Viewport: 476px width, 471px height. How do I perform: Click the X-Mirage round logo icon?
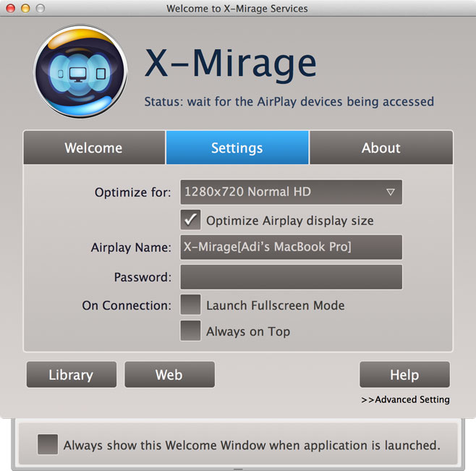pyautogui.click(x=80, y=72)
